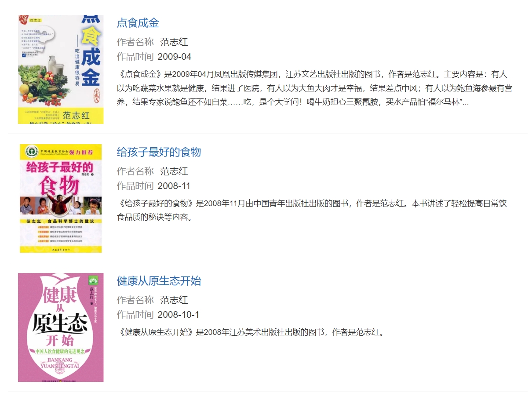532x396 pixels.
Task: Click the 作者名称 label of second book
Action: 135,171
